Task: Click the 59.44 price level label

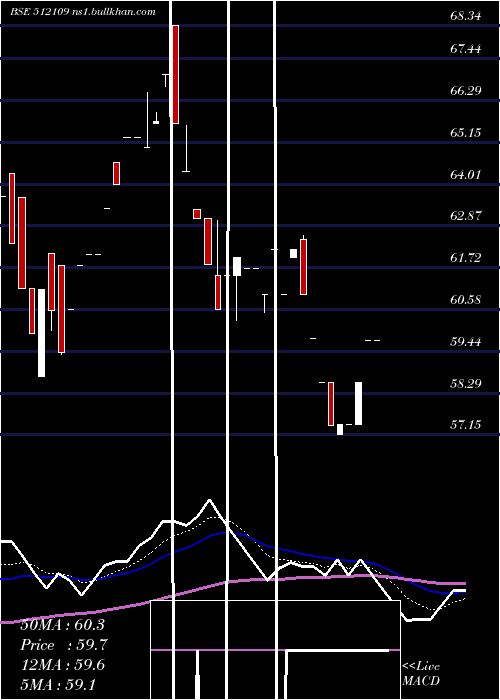Action: point(466,342)
